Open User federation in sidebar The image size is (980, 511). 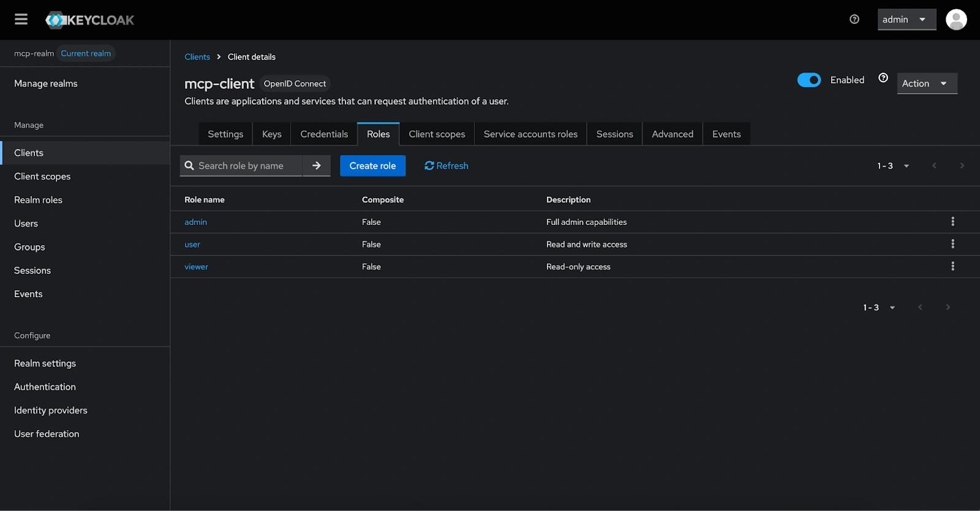pyautogui.click(x=85, y=434)
